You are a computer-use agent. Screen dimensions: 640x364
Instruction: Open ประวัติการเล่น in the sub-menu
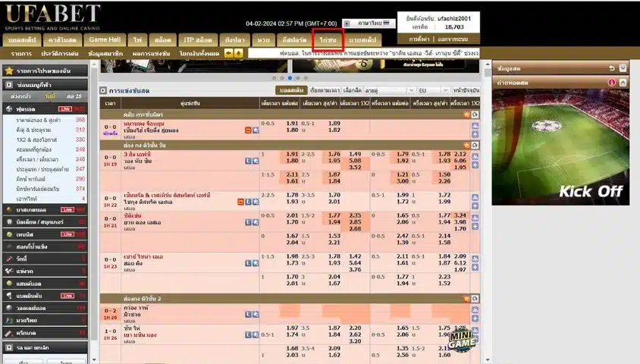60,53
